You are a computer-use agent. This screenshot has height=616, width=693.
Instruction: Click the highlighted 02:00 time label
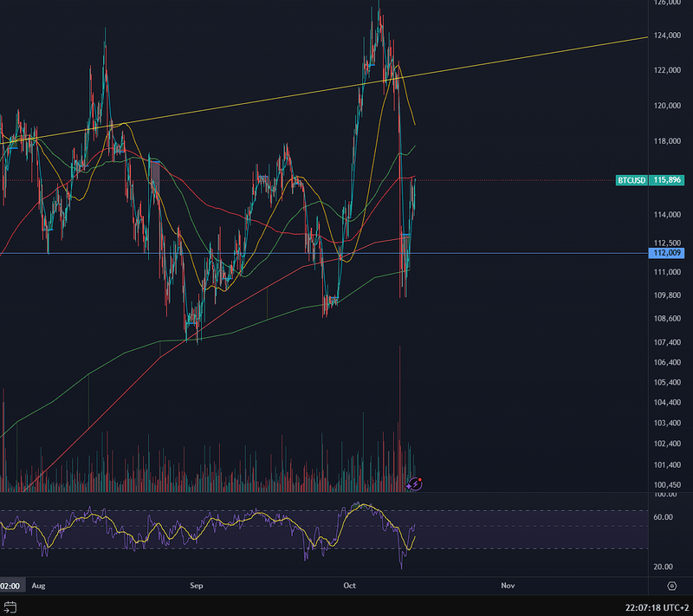(11, 586)
